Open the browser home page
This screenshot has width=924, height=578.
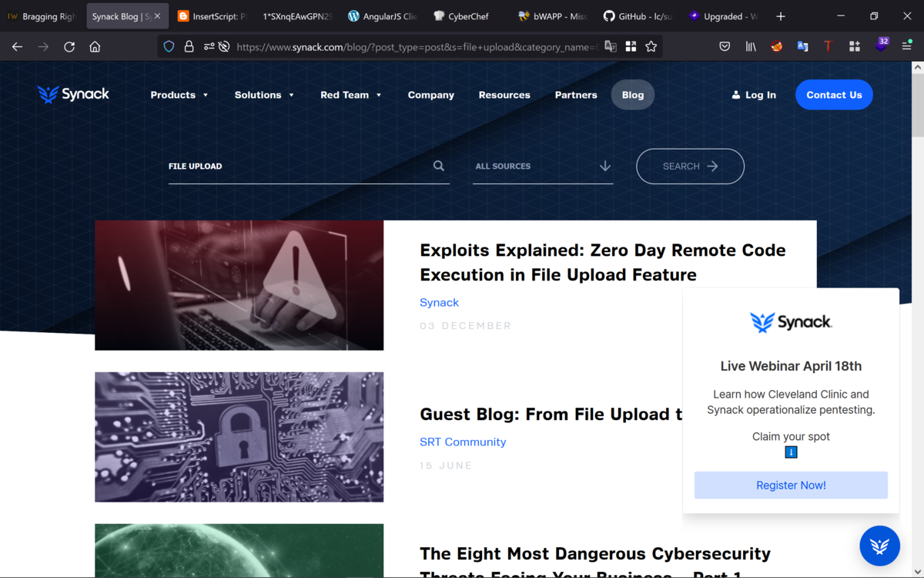[x=95, y=47]
